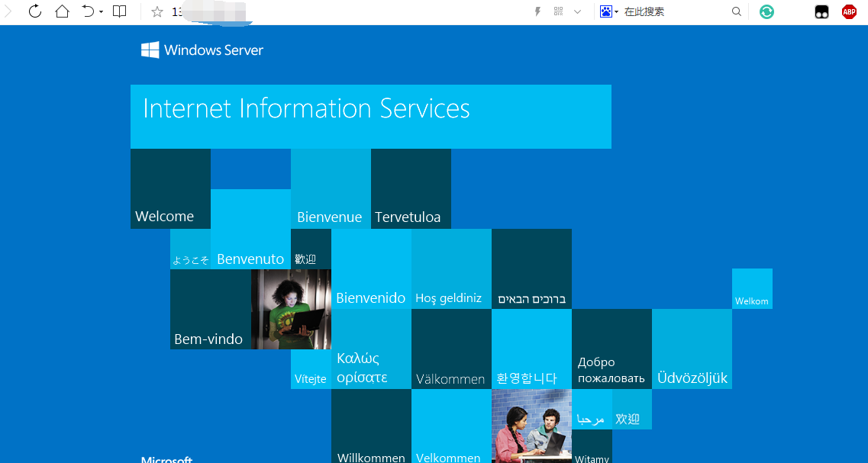The height and width of the screenshot is (463, 868).
Task: Expand the undo arrow's small dropdown triangle
Action: (102, 12)
